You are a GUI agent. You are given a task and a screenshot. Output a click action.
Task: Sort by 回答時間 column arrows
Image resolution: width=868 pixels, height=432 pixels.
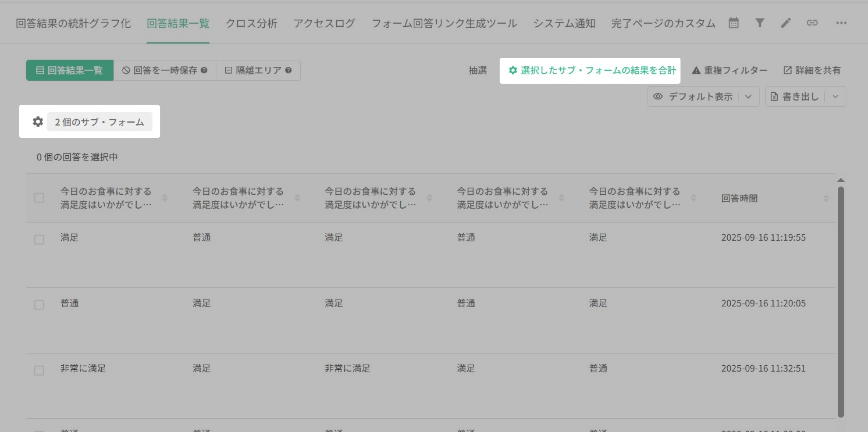[826, 198]
